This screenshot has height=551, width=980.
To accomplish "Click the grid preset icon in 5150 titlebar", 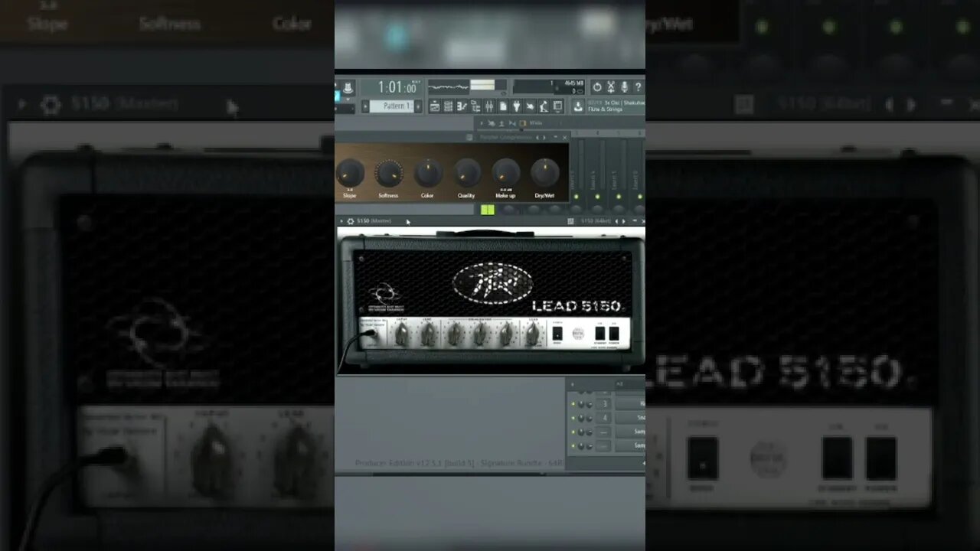I will (x=570, y=221).
